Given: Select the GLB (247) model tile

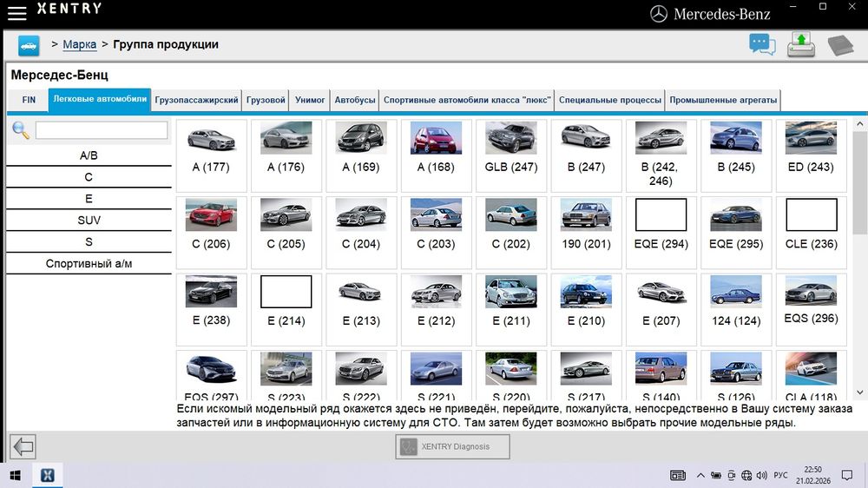Looking at the screenshot, I should pyautogui.click(x=511, y=155).
